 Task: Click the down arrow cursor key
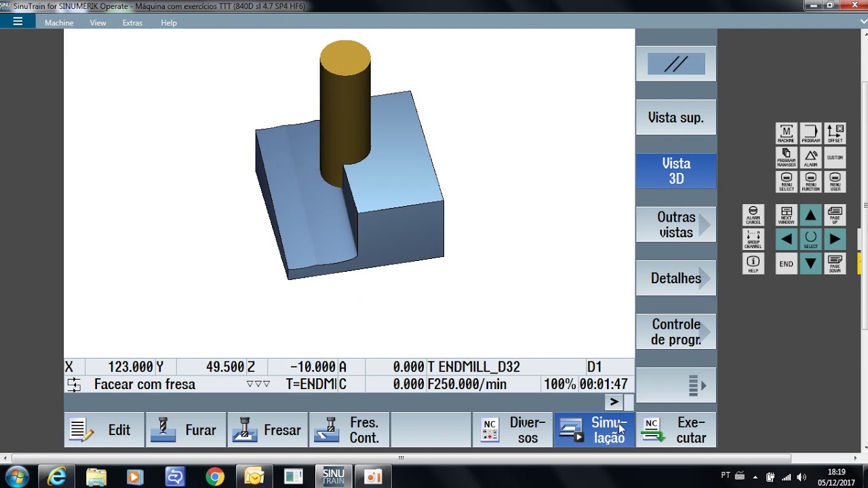pos(810,264)
